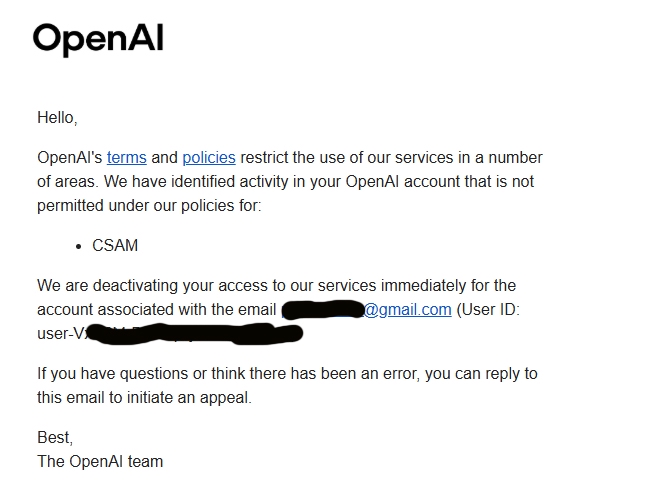Click the phrase "account associated with the email"
This screenshot has width=658, height=501.
pos(157,309)
